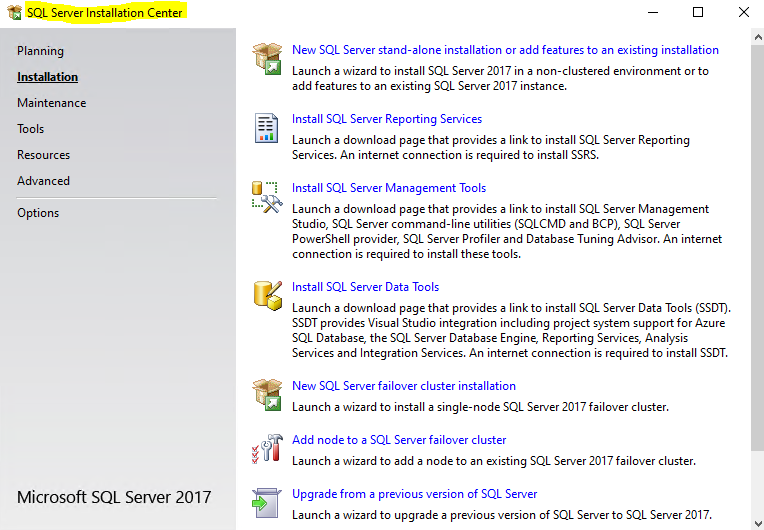This screenshot has width=764, height=530.
Task: Open the Tools page
Action: (31, 129)
